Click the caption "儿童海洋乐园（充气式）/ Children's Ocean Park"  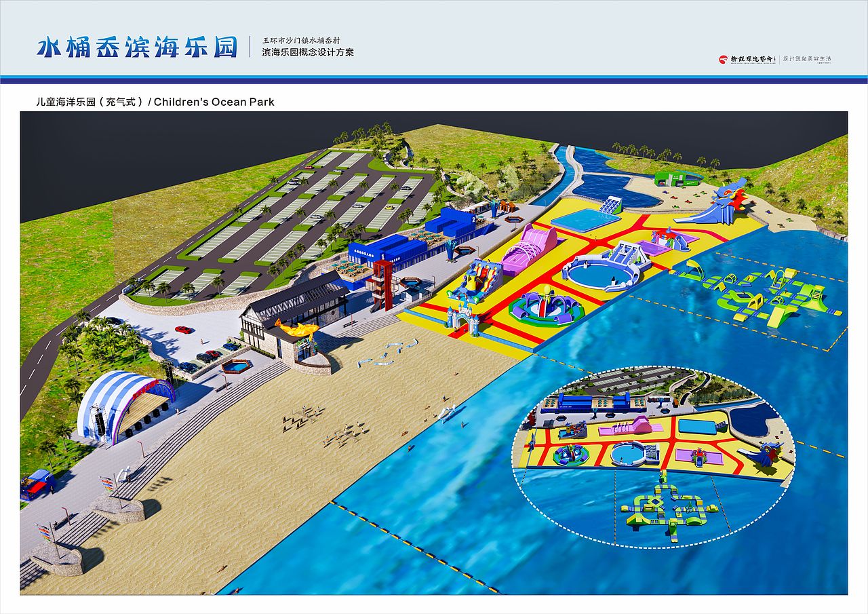pyautogui.click(x=155, y=102)
